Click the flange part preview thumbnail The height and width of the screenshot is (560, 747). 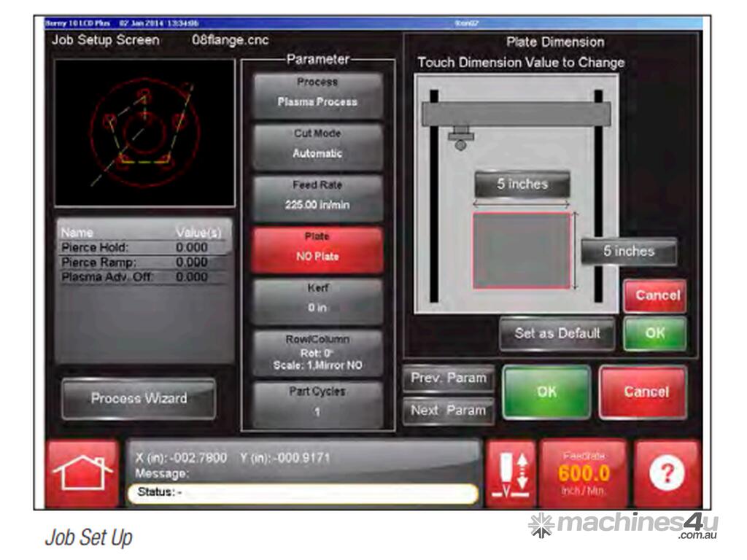144,132
